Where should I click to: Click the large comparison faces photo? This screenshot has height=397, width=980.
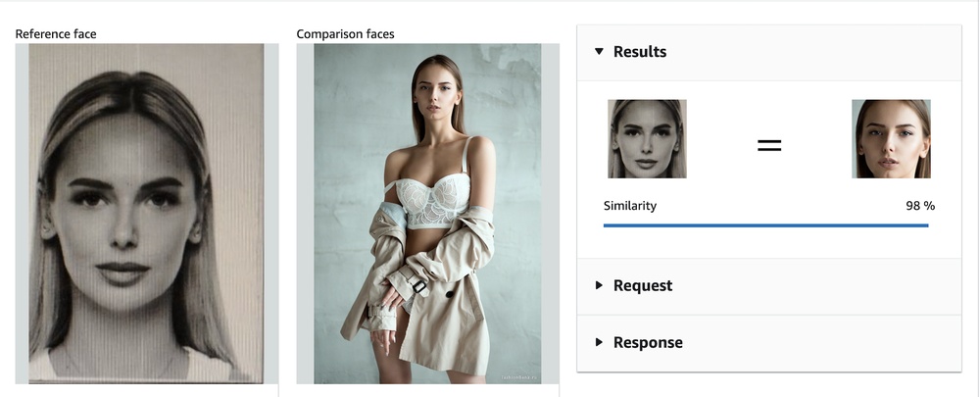(x=427, y=213)
